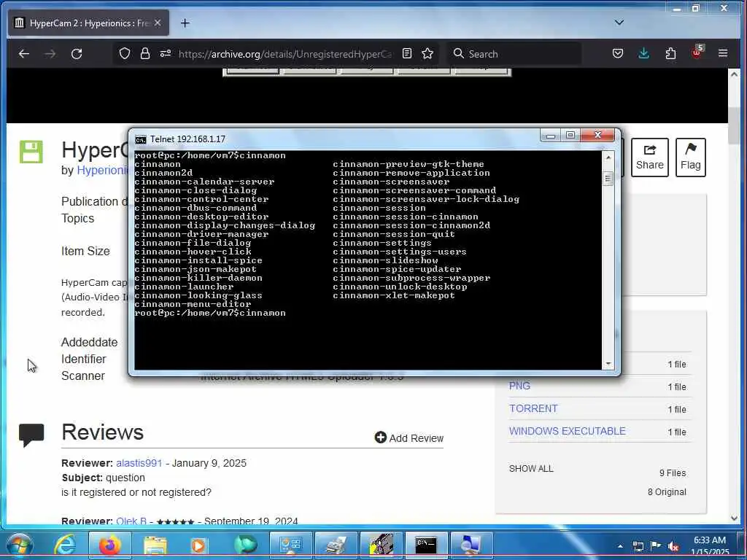Click 'cinnamon-menu-editor' in Telnet output
The width and height of the screenshot is (747, 560).
(193, 304)
